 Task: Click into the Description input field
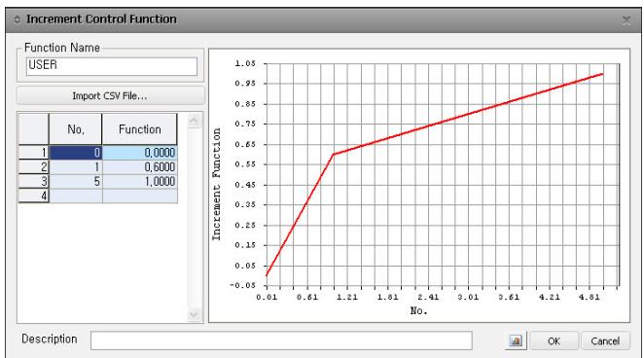pos(281,340)
